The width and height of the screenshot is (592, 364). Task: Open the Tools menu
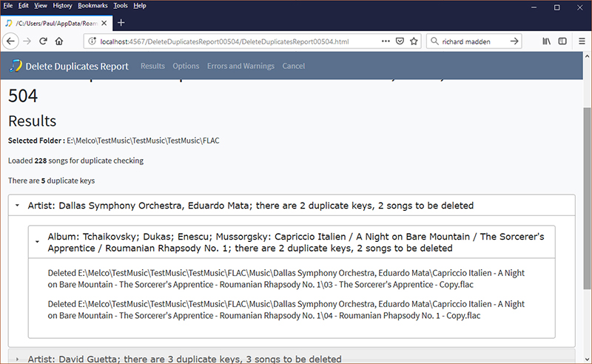point(121,6)
